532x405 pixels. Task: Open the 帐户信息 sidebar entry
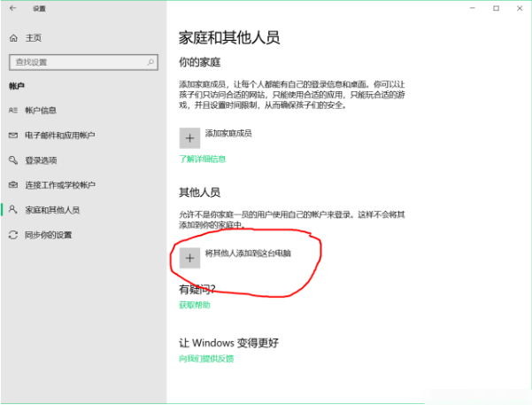pos(41,111)
